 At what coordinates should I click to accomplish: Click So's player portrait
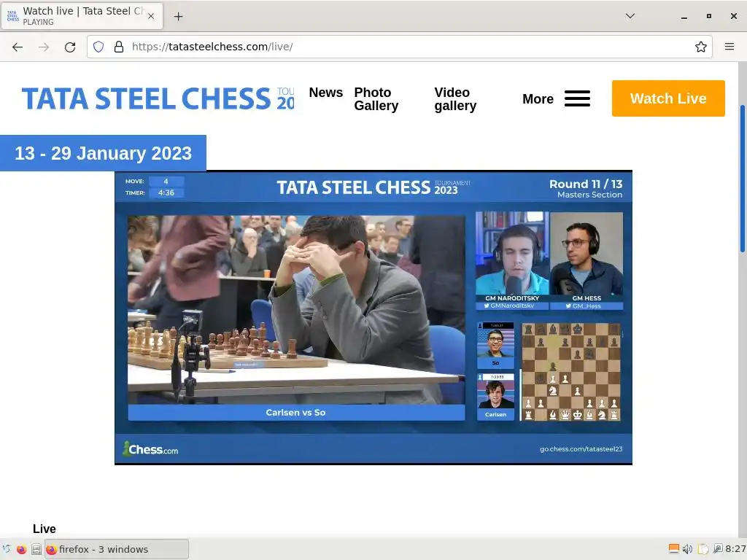(495, 345)
